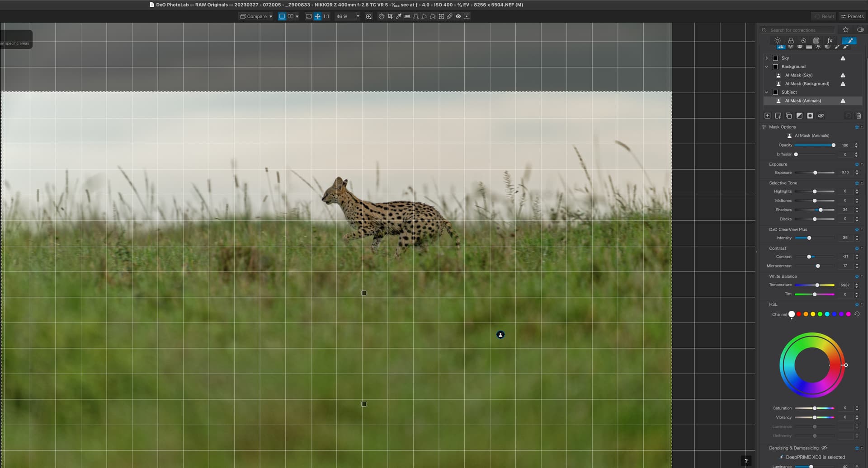The height and width of the screenshot is (468, 868).
Task: Click the Presets button
Action: click(852, 16)
